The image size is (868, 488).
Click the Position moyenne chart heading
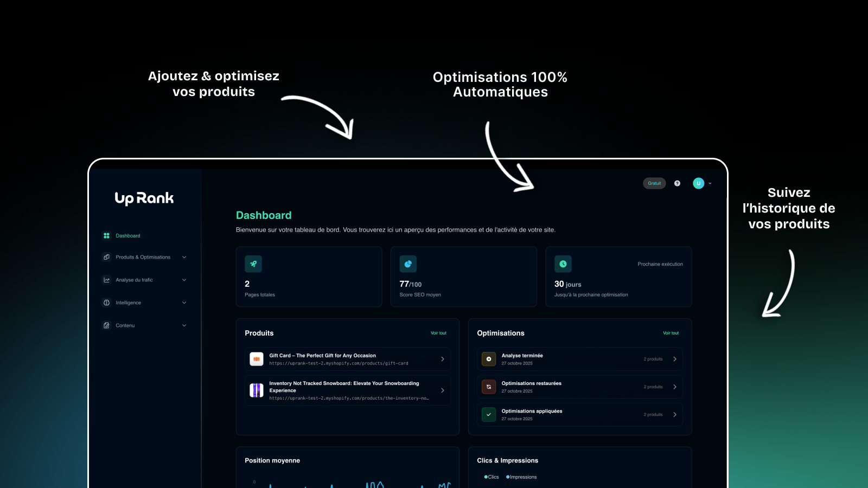point(272,460)
